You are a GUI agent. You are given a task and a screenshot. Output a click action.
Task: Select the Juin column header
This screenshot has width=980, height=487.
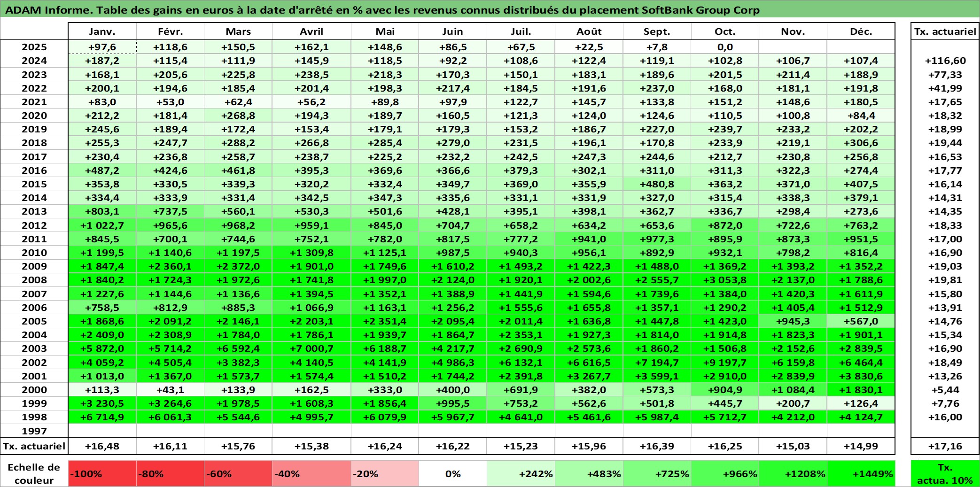tap(452, 31)
